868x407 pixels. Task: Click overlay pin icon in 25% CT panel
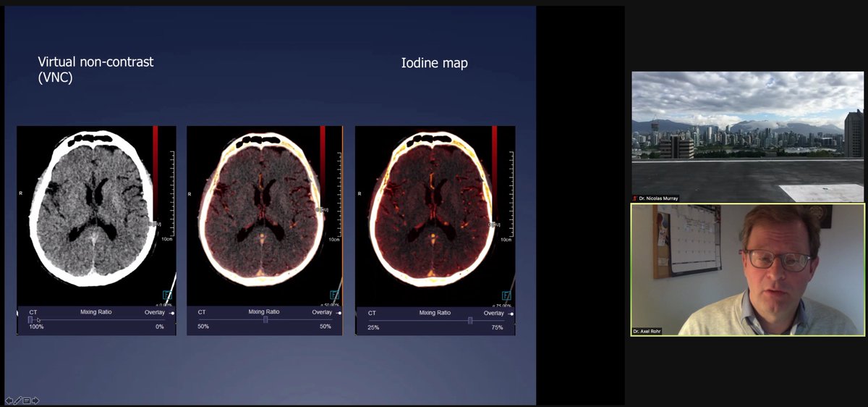(x=511, y=313)
